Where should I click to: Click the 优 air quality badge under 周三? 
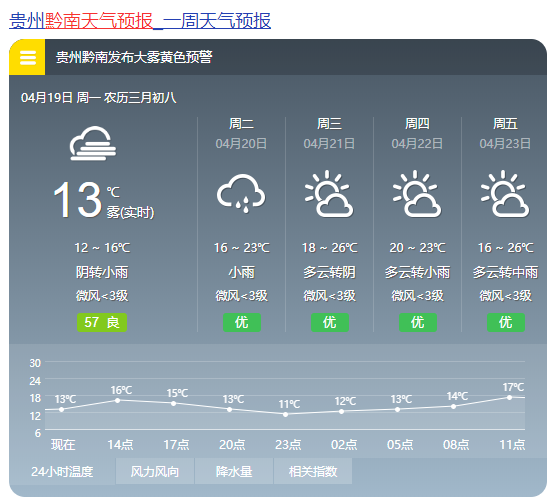[330, 322]
